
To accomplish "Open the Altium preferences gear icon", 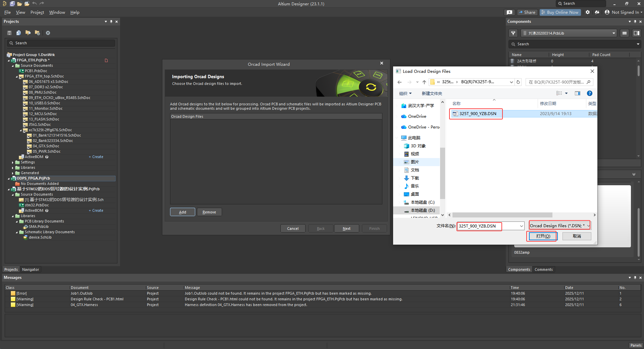I will click(x=588, y=12).
